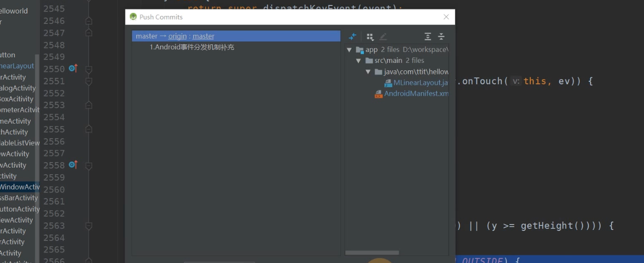Click getHeight() call in editor code
Viewport: 644px width, 263px height.
551,226
